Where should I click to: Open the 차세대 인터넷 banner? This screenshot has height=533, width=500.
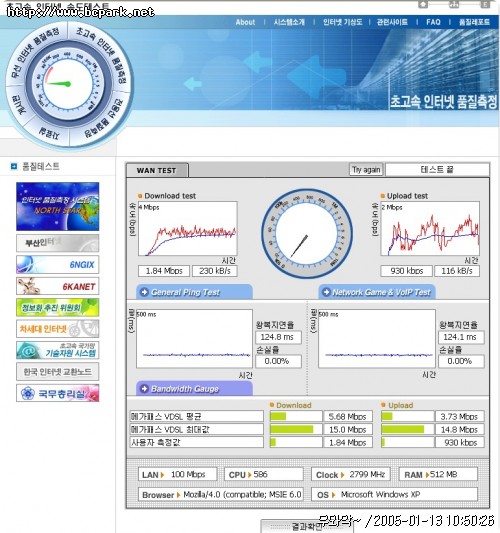(57, 329)
